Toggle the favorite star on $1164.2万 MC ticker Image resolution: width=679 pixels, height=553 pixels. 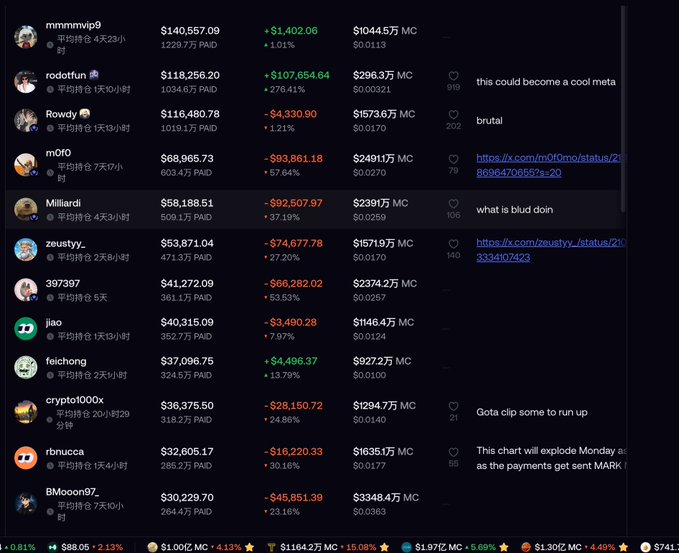pos(384,547)
